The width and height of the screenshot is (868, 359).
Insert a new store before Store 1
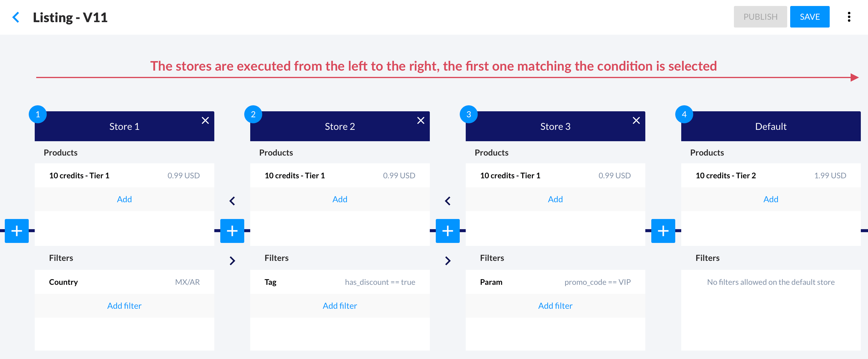(16, 231)
